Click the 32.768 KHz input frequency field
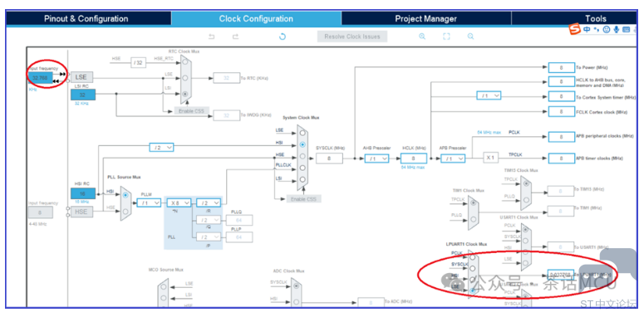The height and width of the screenshot is (317, 644). click(x=40, y=77)
